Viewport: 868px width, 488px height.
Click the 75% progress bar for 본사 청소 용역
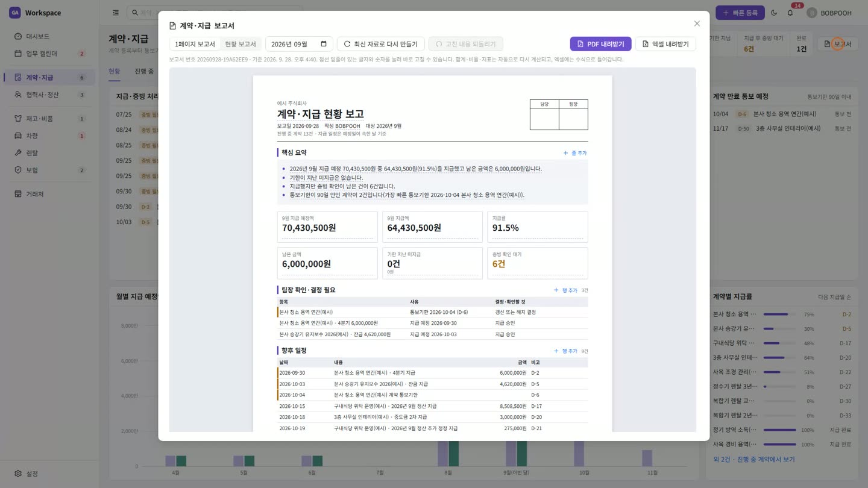[x=780, y=314]
